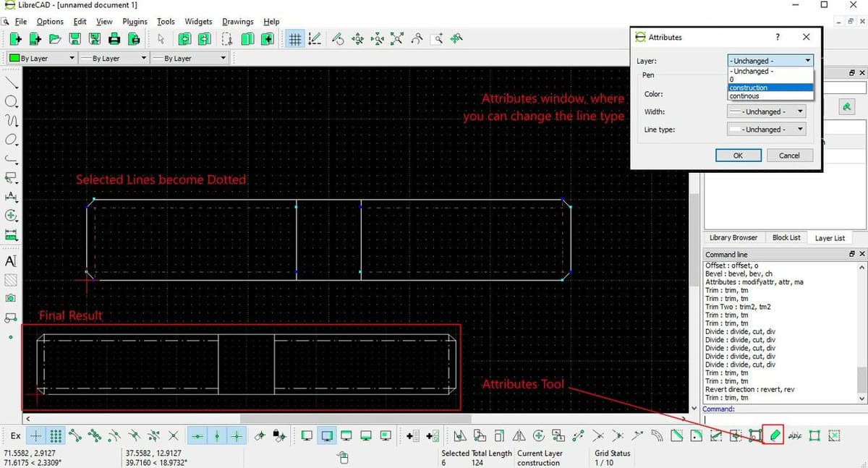
Task: Click the Zoom in icon
Action: [x=357, y=40]
